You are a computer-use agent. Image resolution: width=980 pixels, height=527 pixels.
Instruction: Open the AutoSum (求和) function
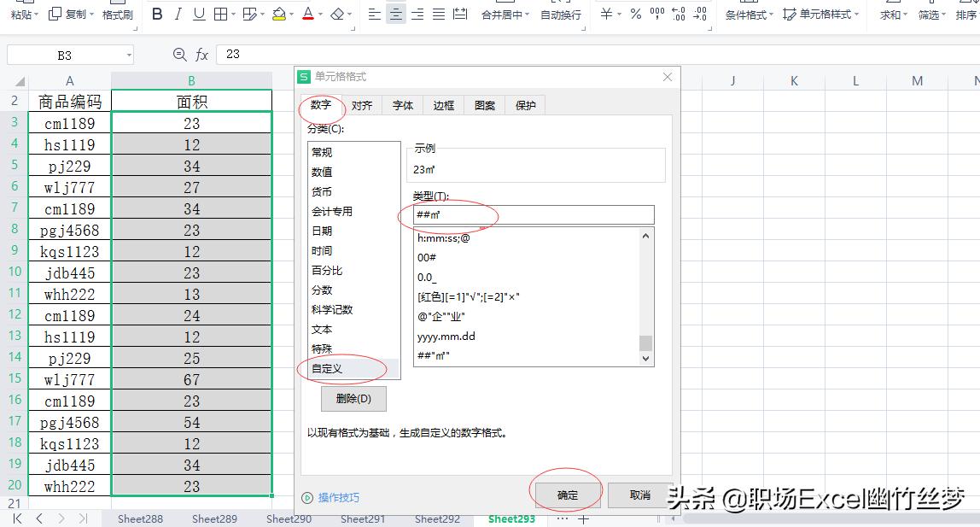tap(890, 15)
